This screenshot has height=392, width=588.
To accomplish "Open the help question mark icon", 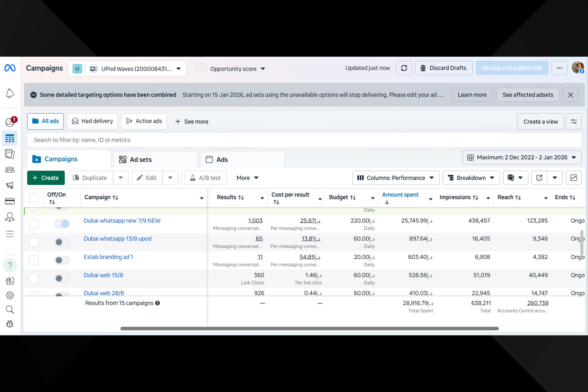I will [10, 265].
